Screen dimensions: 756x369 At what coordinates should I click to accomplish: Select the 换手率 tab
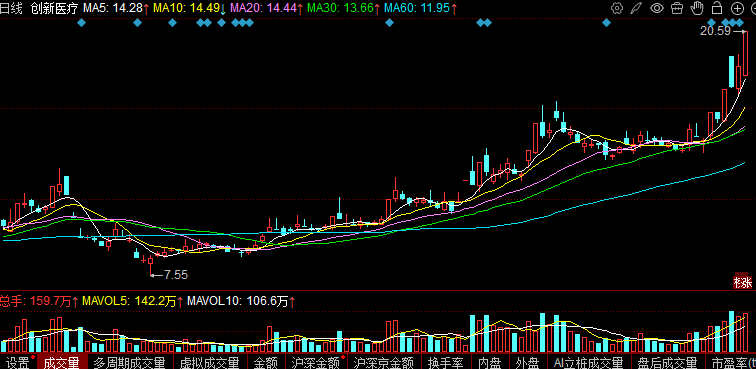point(446,362)
